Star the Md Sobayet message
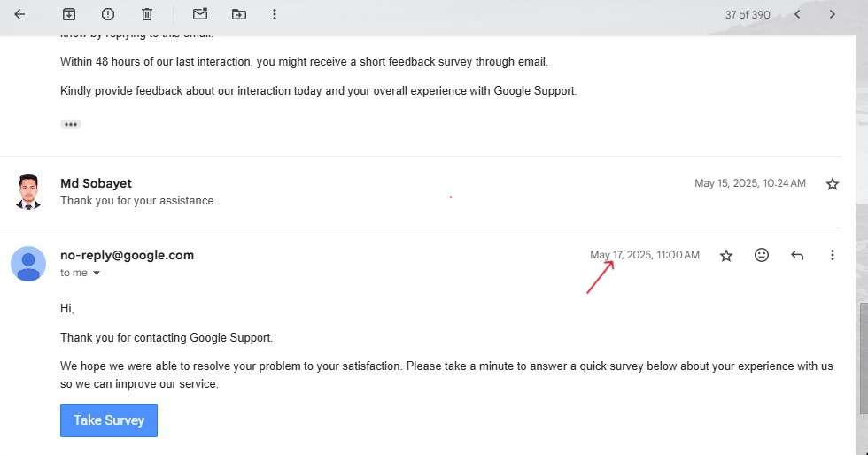 pyautogui.click(x=832, y=184)
